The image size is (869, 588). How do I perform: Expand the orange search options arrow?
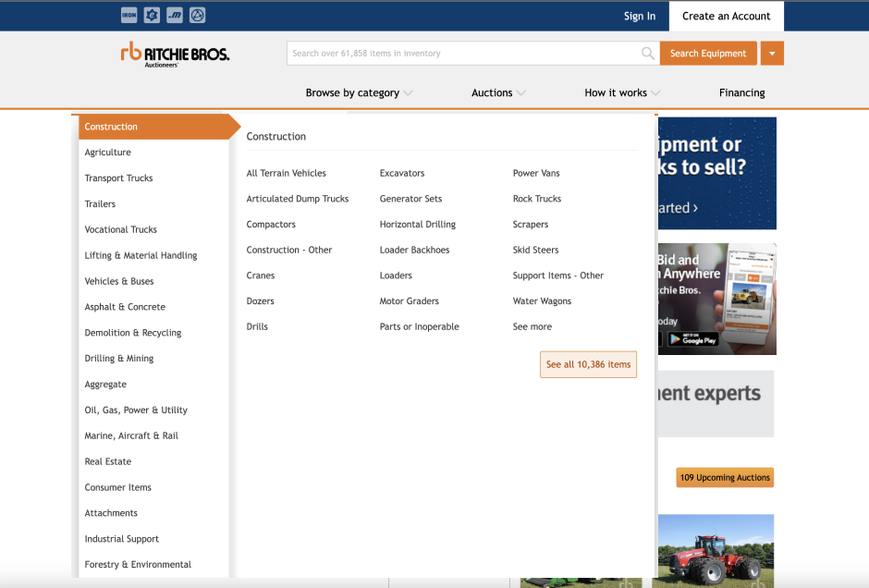772,54
